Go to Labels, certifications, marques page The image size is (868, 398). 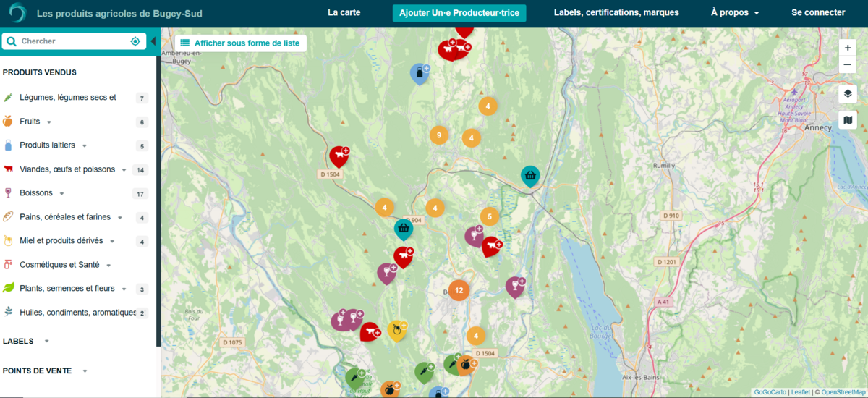point(616,13)
